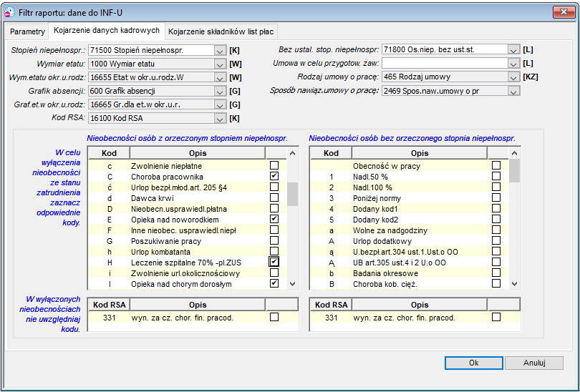Image resolution: width=580 pixels, height=392 pixels.
Task: Tick the Badania okresowe checkbox
Action: click(496, 273)
